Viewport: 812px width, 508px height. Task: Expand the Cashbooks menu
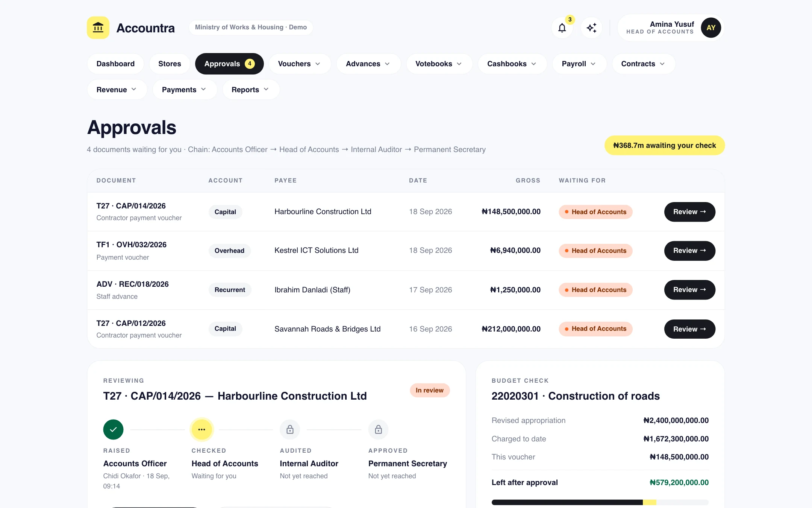[x=512, y=64]
